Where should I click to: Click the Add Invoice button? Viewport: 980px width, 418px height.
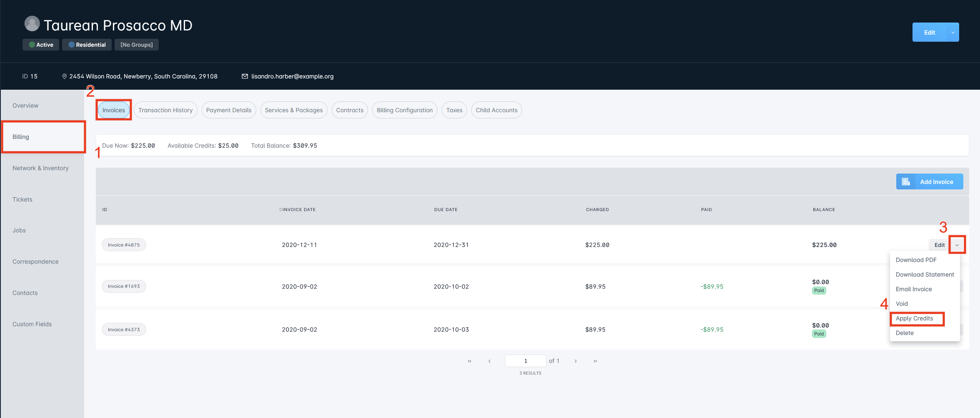tap(936, 181)
